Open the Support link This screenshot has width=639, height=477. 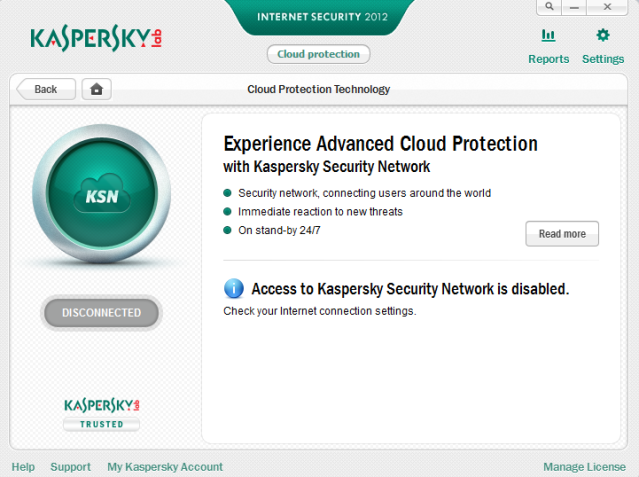click(71, 467)
